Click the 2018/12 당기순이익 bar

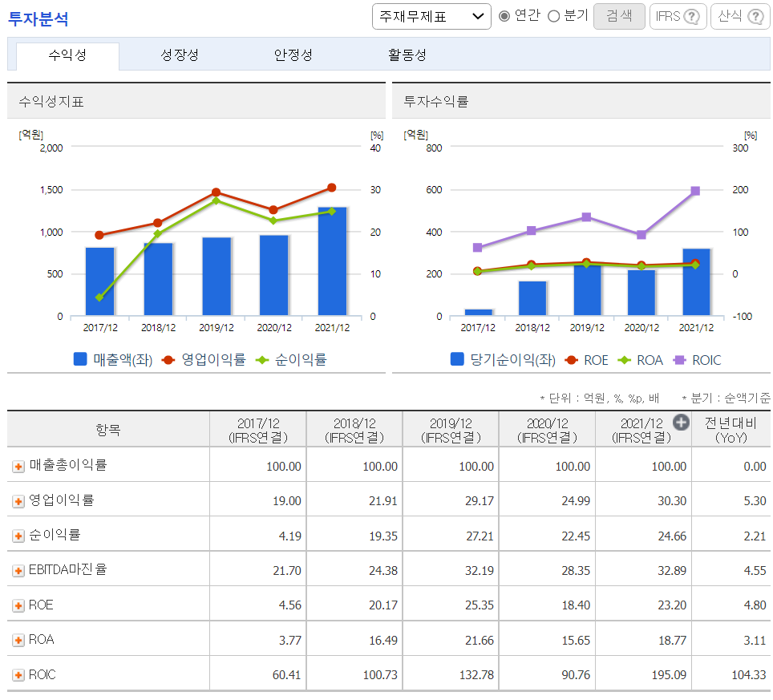(x=532, y=298)
